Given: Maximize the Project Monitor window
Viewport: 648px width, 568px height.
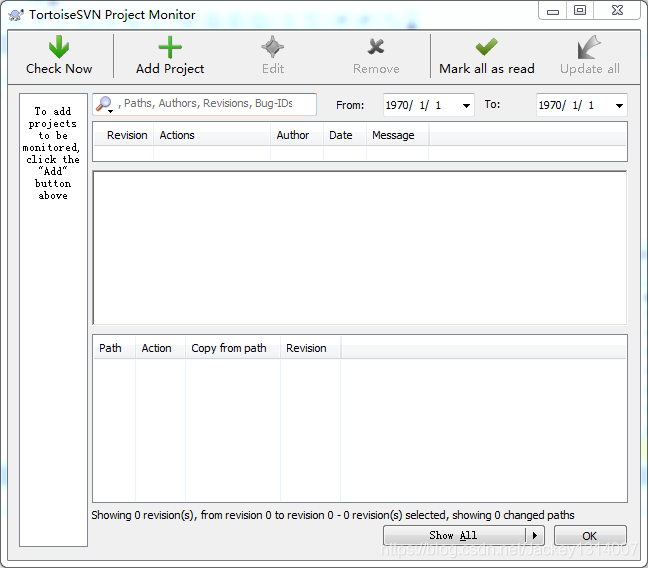Looking at the screenshot, I should [x=580, y=10].
